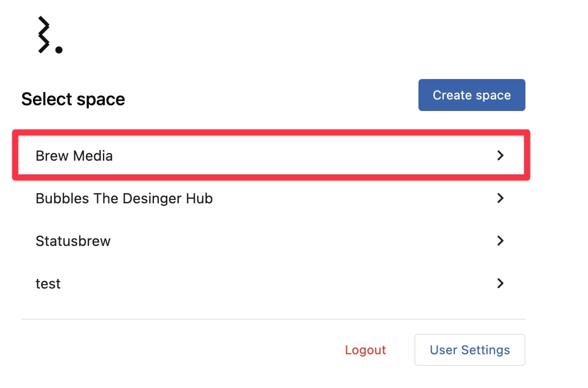
Task: Click empty middle space in the test row
Action: 288,284
